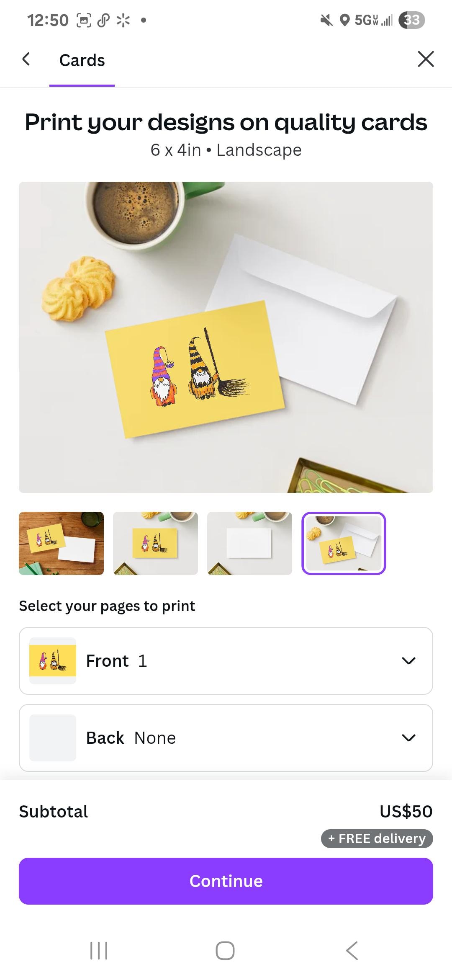
Task: Click the Back dropdown chevron arrow
Action: 408,738
